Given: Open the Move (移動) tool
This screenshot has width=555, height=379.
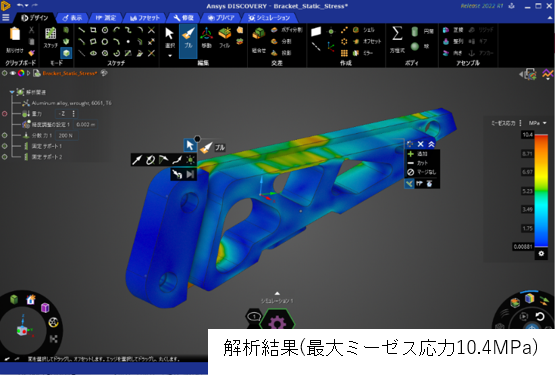Looking at the screenshot, I should (x=206, y=38).
